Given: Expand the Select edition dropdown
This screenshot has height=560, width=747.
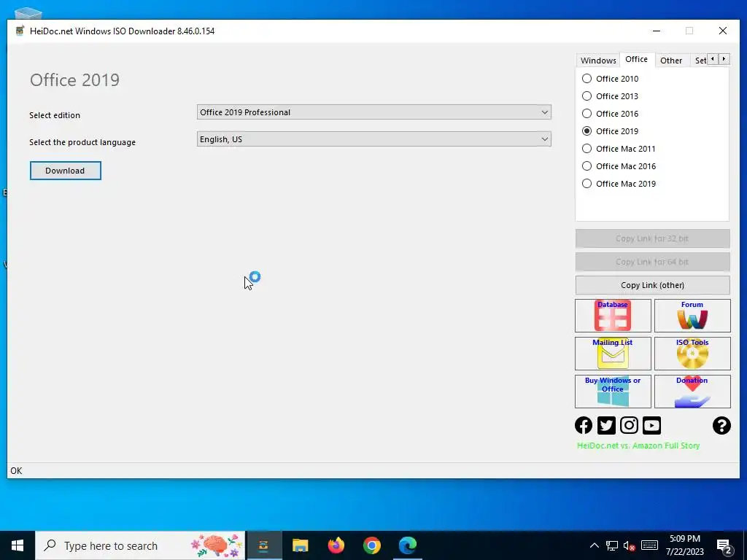Looking at the screenshot, I should click(x=374, y=112).
